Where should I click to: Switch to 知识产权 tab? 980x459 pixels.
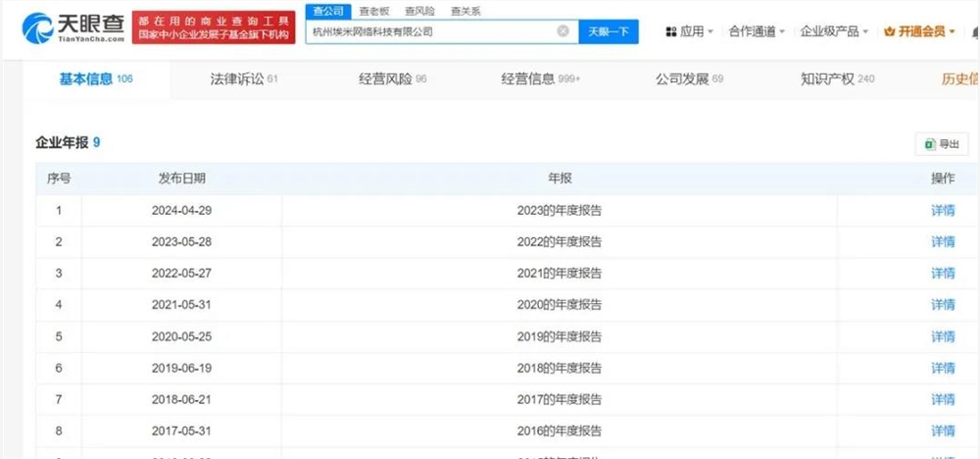(x=838, y=78)
